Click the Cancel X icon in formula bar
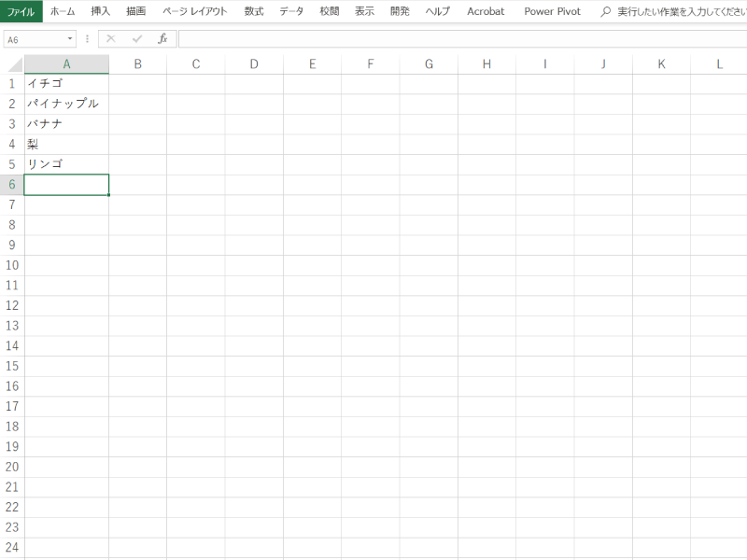 point(111,39)
